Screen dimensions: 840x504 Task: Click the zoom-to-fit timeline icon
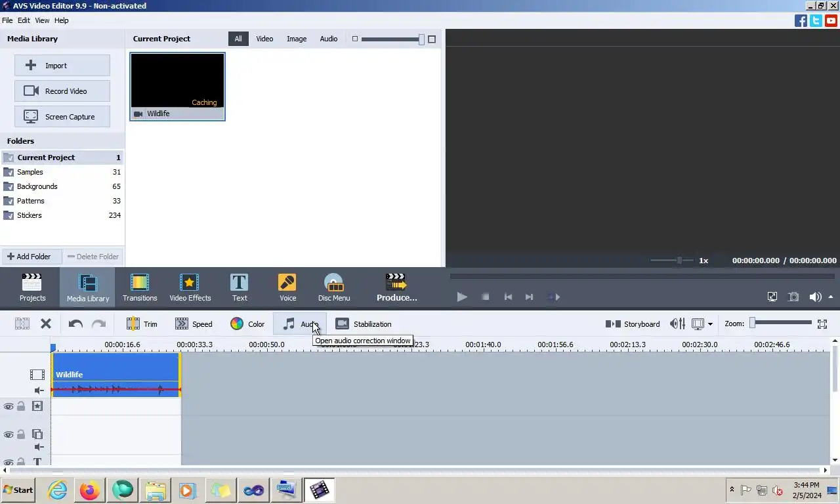[x=822, y=324]
